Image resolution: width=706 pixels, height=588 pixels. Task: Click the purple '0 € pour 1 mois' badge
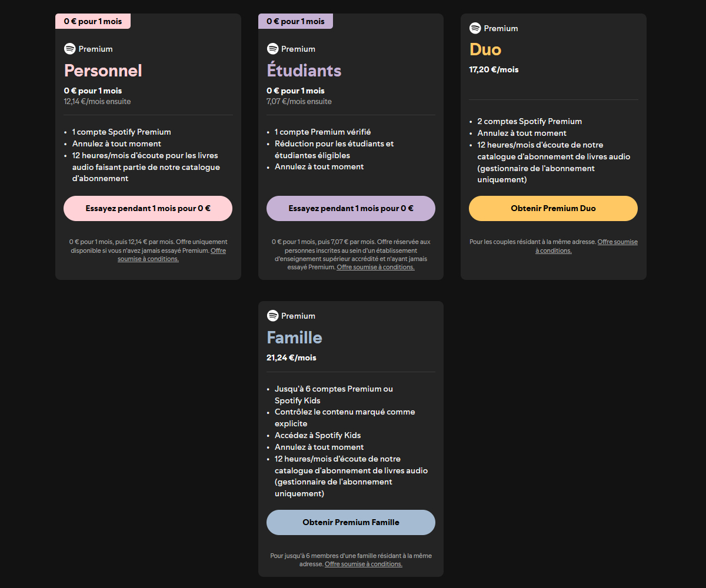click(x=295, y=21)
